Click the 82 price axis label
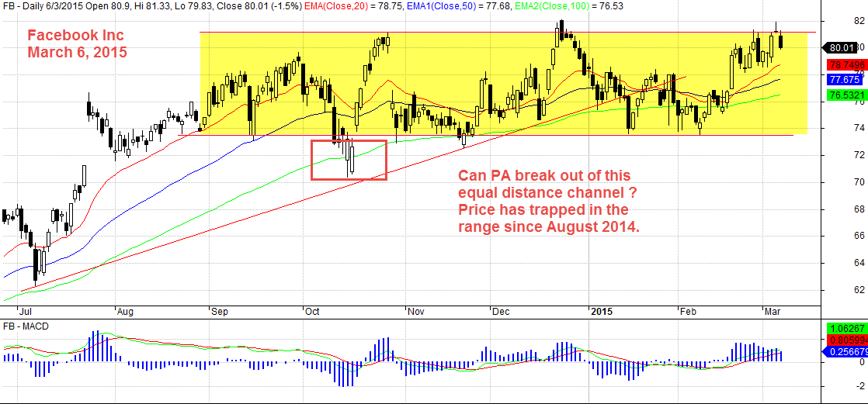This screenshot has width=868, height=404. click(x=859, y=21)
